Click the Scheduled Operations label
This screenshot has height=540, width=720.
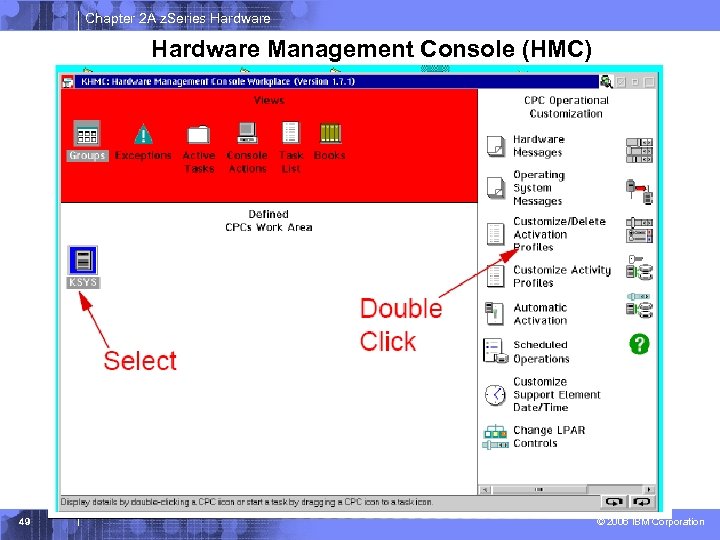click(541, 352)
